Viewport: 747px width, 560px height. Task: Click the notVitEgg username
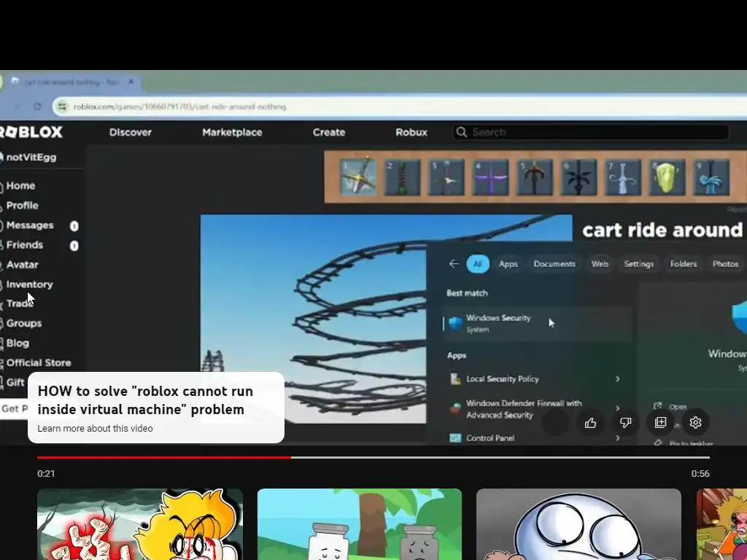[31, 157]
